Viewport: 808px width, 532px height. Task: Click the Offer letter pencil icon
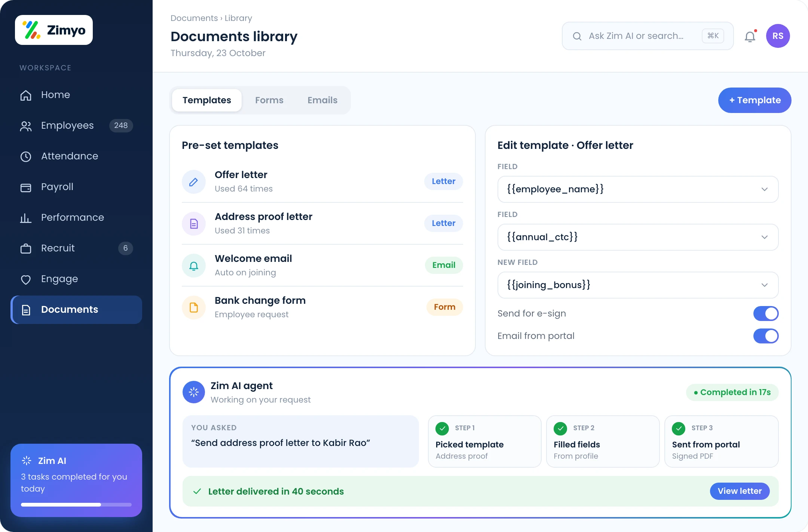click(x=194, y=182)
